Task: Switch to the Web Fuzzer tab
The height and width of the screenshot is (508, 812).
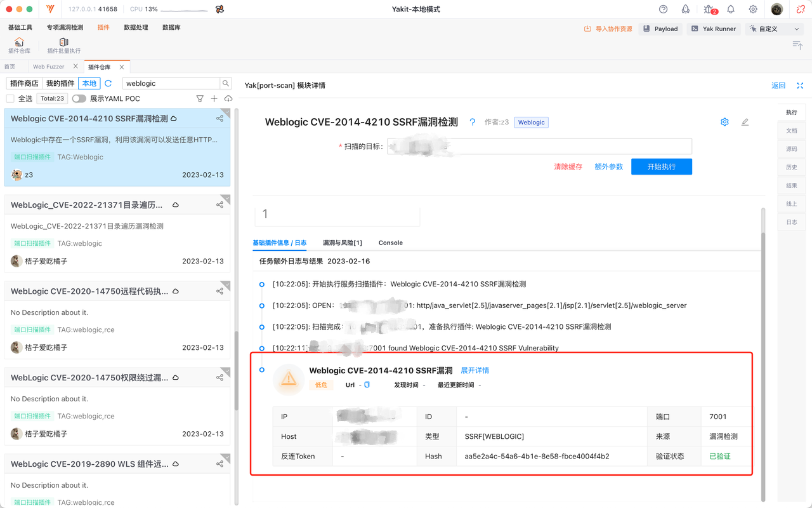Action: click(49, 67)
